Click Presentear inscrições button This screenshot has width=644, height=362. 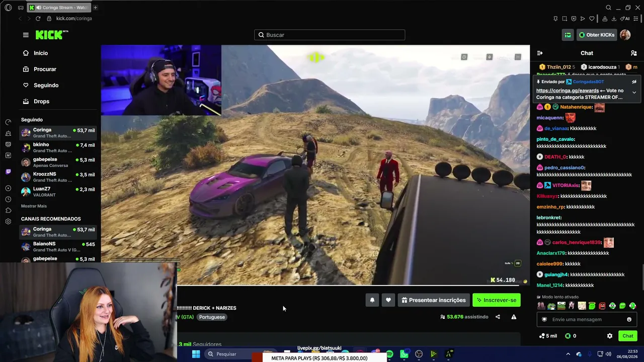point(434,300)
